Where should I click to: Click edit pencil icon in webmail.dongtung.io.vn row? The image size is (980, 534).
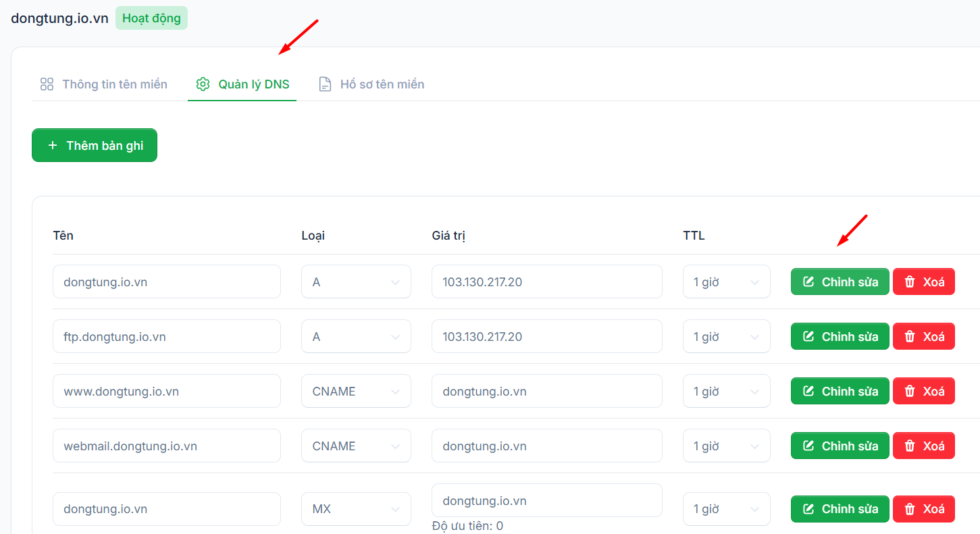(808, 446)
